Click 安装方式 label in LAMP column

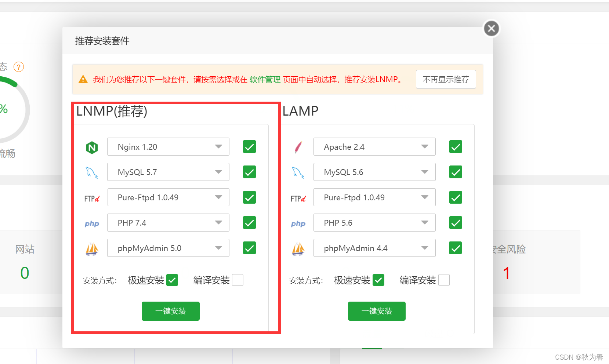coord(306,281)
